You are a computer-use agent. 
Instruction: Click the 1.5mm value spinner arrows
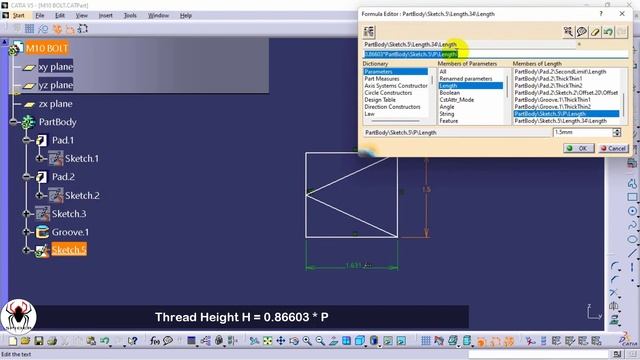tap(617, 132)
